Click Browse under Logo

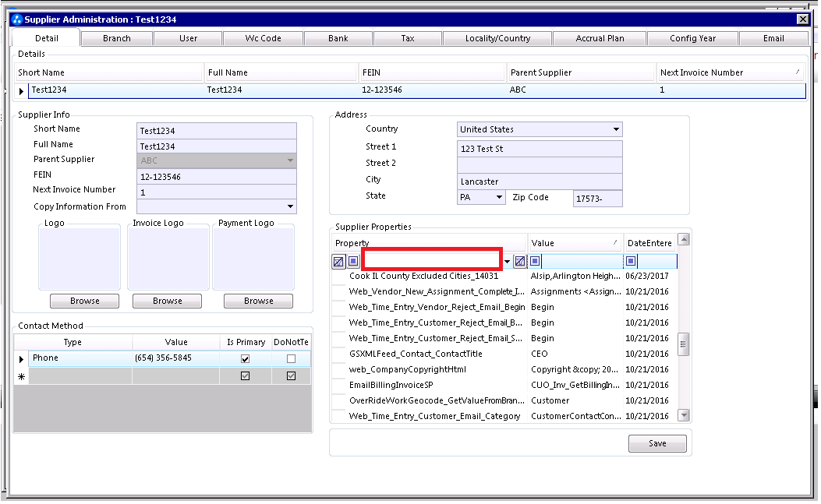(x=85, y=301)
